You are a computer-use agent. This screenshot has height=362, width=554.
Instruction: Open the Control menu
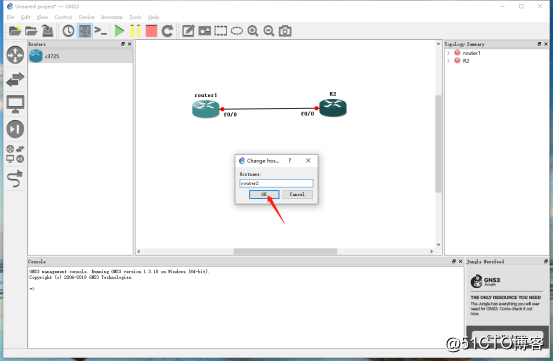(x=63, y=17)
